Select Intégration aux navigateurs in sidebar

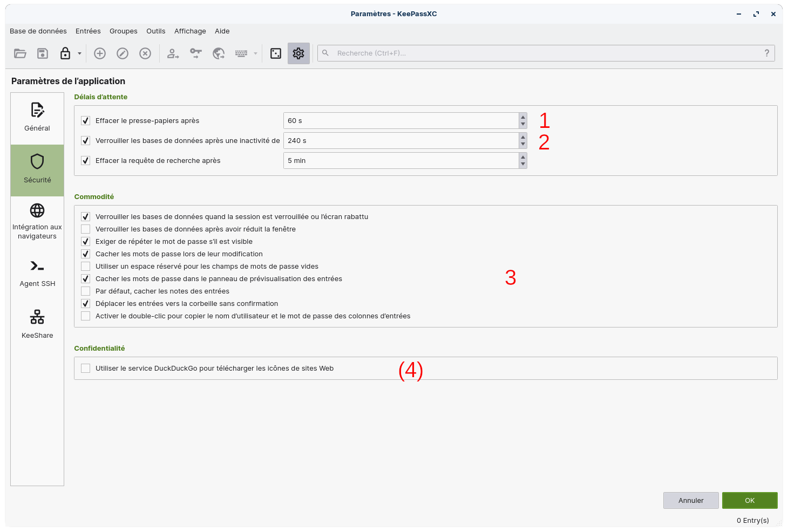37,222
